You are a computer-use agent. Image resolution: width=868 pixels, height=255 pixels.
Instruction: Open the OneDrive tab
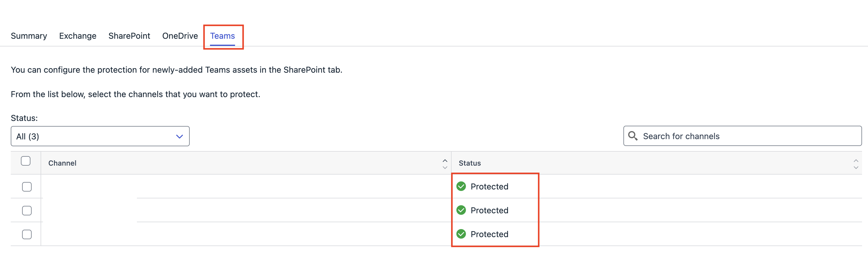coord(180,36)
